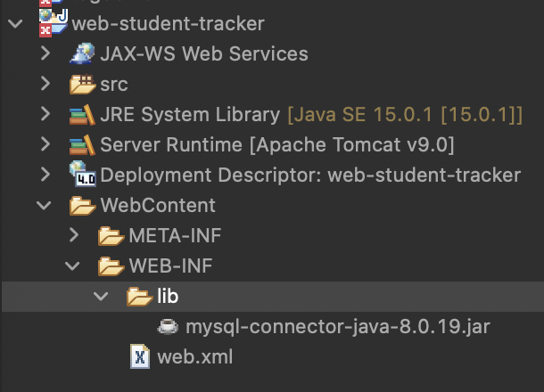Collapse the web-student-tracker project node

15,23
